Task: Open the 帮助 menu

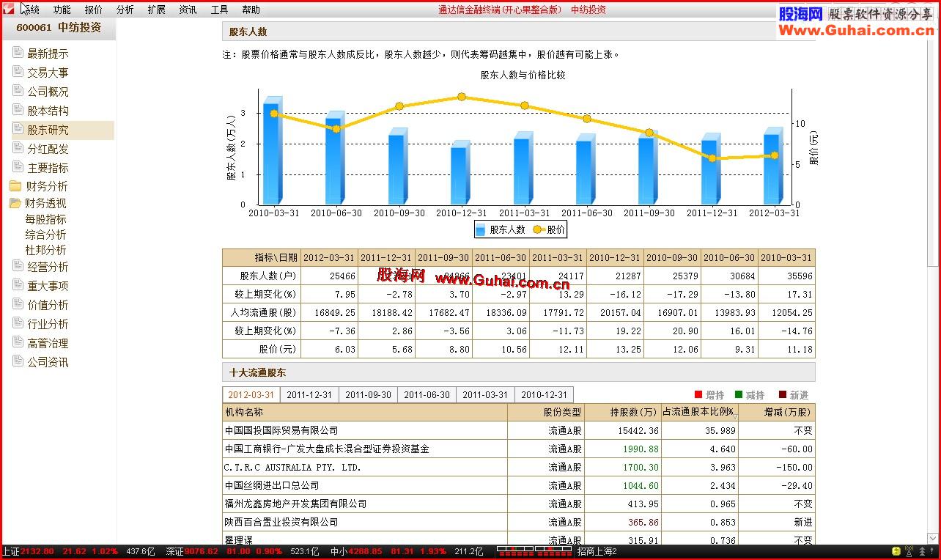Action: (251, 10)
